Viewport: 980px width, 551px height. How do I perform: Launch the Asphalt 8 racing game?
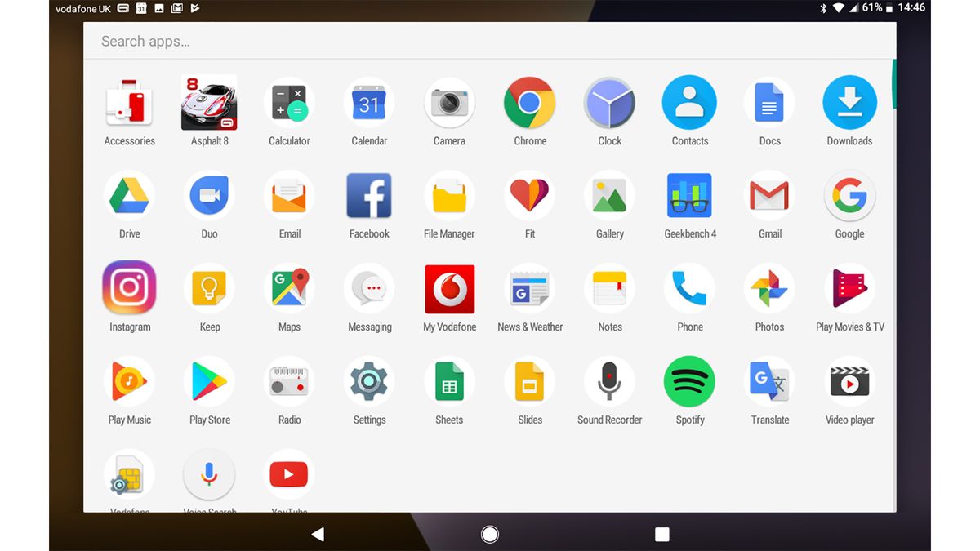[209, 103]
